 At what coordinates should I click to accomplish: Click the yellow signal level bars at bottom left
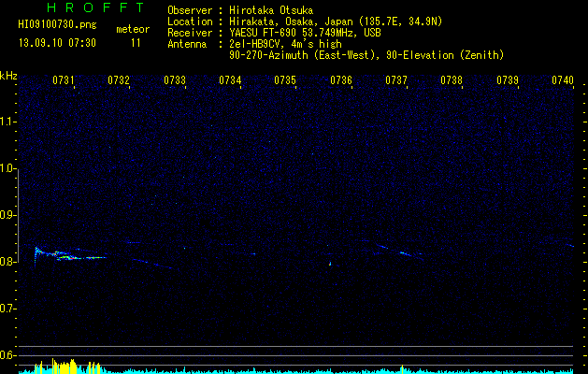pos(67,367)
